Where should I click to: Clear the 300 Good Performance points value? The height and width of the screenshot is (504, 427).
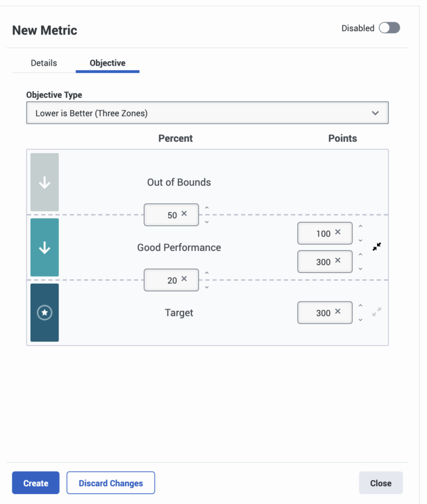point(337,259)
